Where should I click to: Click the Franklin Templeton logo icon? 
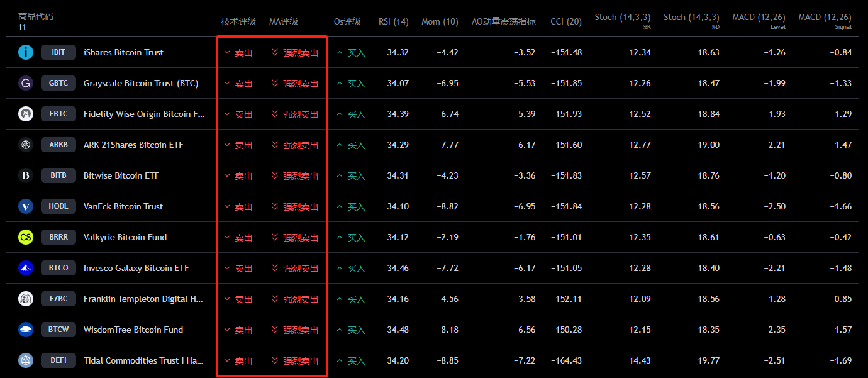tap(26, 299)
